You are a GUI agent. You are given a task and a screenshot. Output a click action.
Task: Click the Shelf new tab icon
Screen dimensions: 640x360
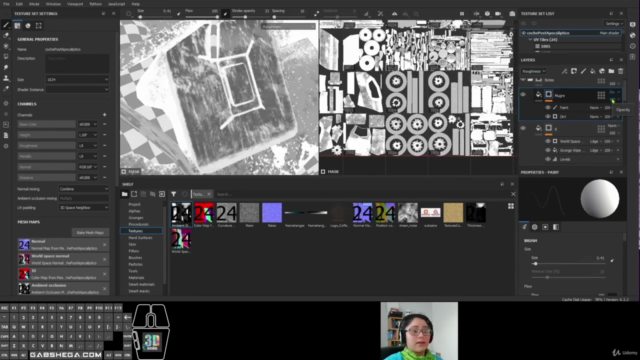[x=134, y=194]
